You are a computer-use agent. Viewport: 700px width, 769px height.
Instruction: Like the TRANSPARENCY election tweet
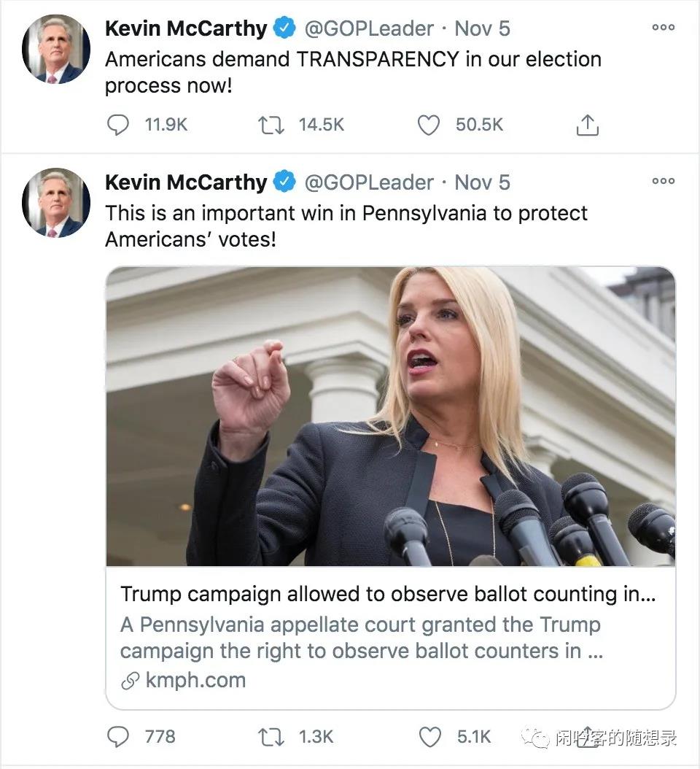[x=429, y=125]
